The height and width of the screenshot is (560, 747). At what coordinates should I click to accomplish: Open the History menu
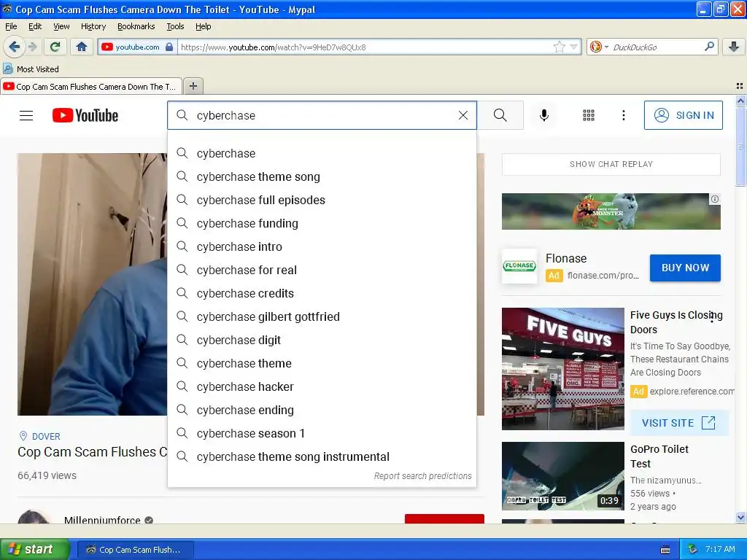(x=93, y=26)
